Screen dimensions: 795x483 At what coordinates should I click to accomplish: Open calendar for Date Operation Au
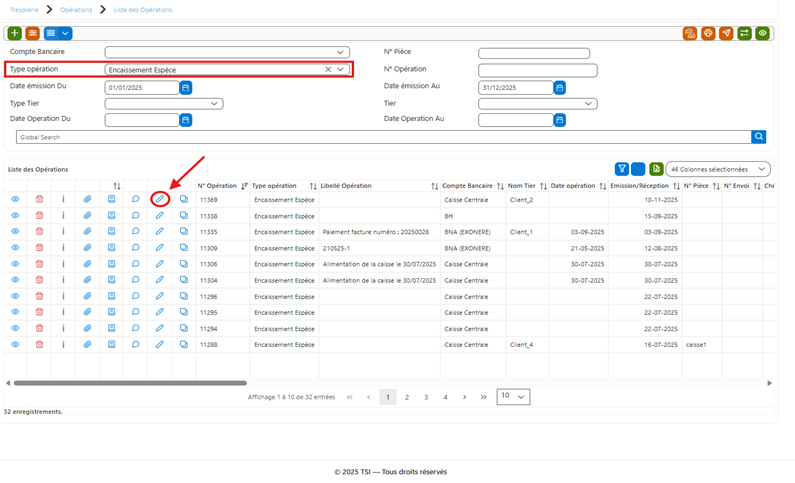point(559,120)
